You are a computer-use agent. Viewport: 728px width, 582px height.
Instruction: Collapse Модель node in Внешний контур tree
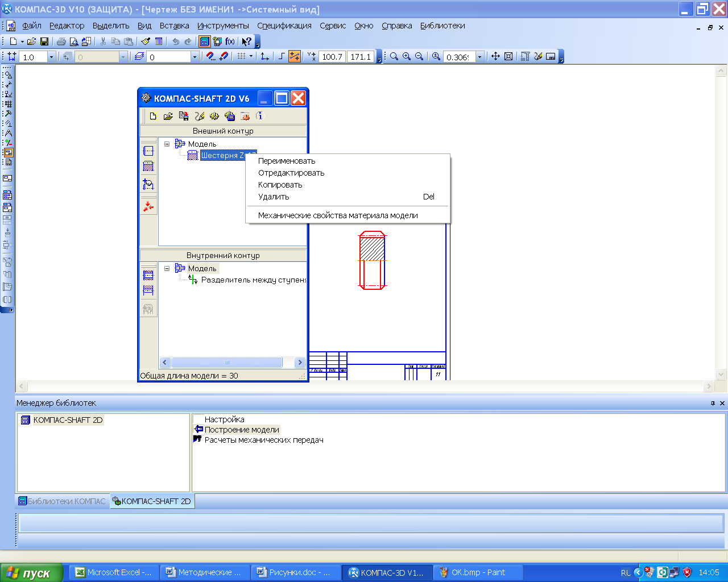click(167, 144)
